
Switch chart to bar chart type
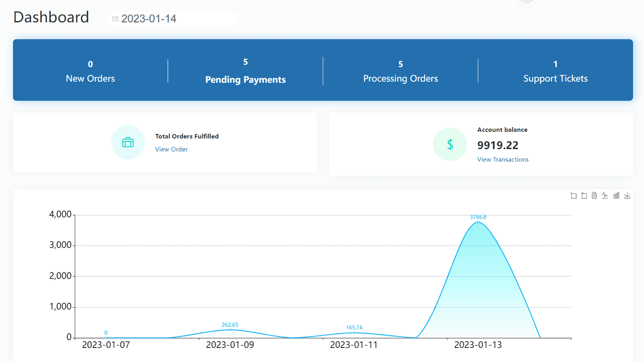tap(616, 195)
